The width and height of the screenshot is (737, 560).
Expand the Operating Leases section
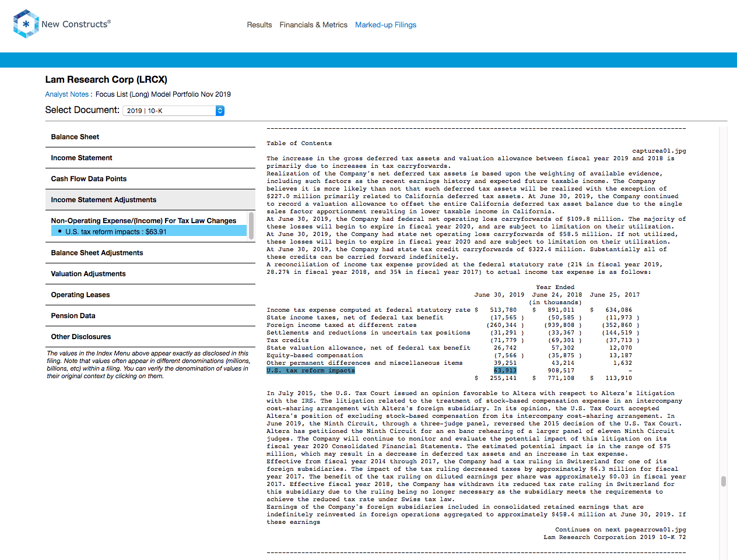click(x=150, y=295)
